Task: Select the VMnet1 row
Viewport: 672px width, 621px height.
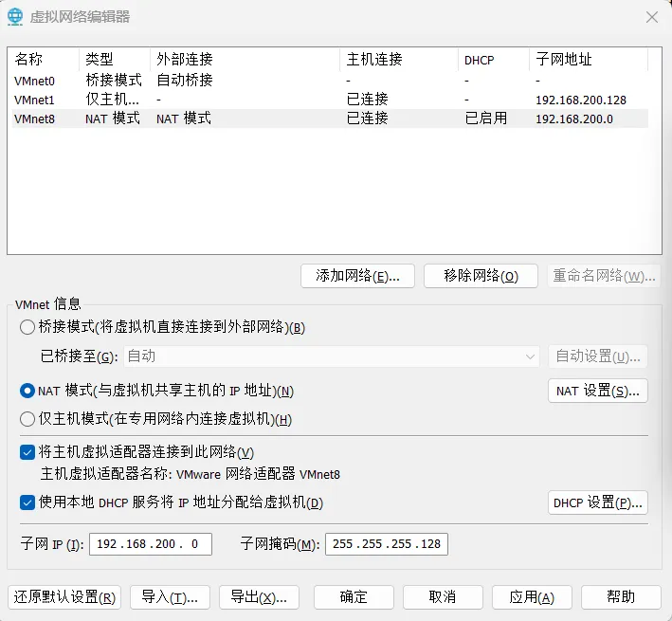Action: click(330, 100)
